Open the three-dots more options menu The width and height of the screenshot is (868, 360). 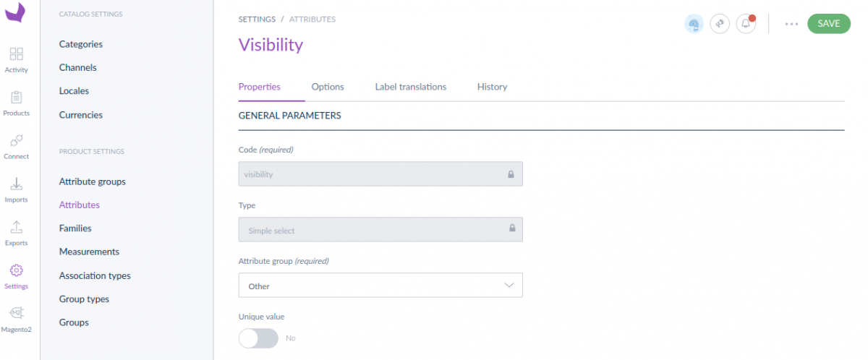791,24
